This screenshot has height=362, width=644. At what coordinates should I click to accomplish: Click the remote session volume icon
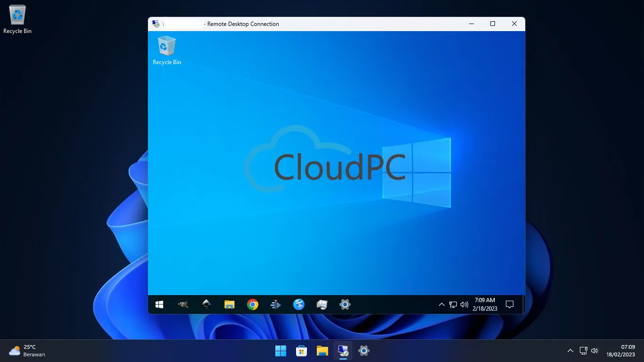click(464, 304)
